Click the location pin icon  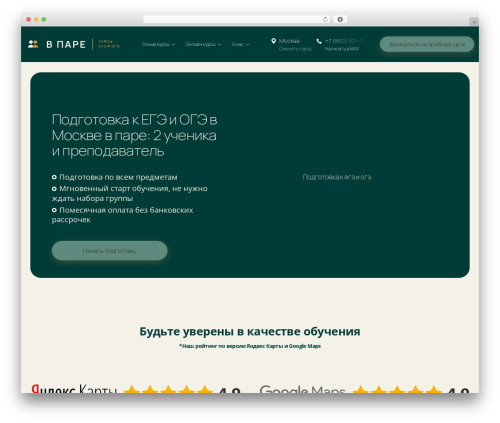273,41
